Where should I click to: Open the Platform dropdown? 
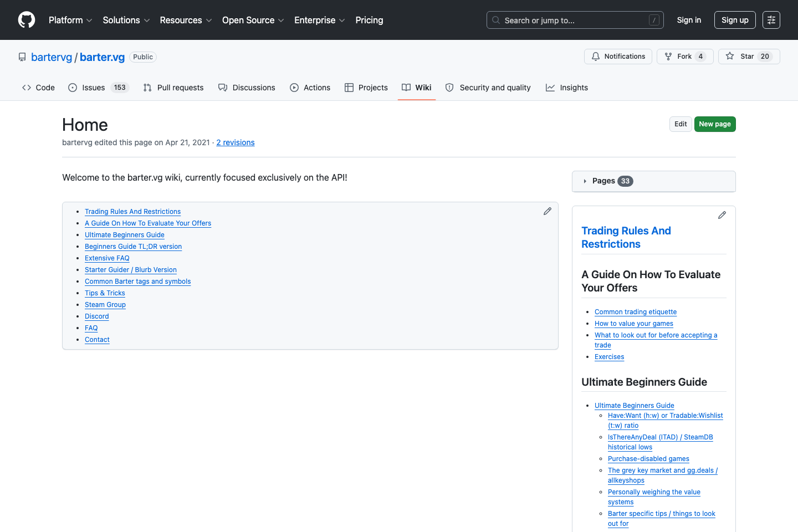click(x=70, y=20)
